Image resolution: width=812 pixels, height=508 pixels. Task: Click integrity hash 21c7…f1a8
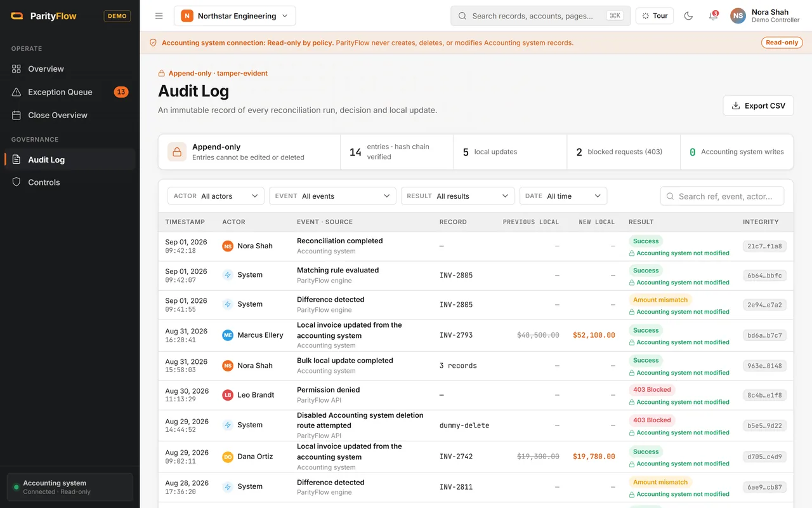pos(764,246)
